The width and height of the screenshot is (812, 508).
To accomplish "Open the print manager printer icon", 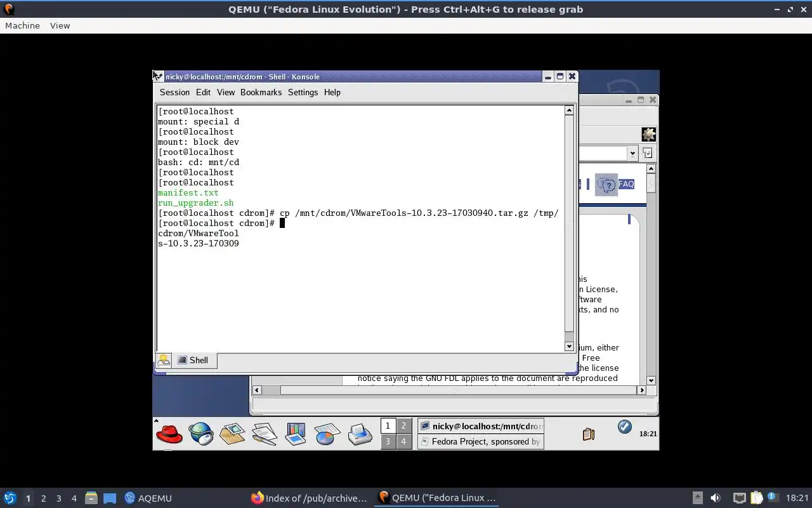I will [x=360, y=434].
